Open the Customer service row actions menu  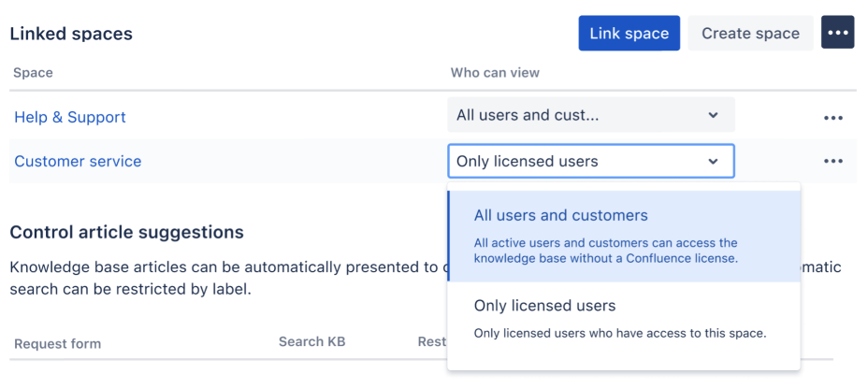coord(832,162)
